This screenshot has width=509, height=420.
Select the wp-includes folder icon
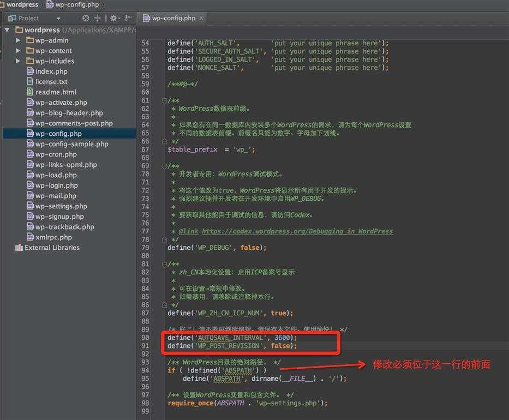pyautogui.click(x=30, y=61)
